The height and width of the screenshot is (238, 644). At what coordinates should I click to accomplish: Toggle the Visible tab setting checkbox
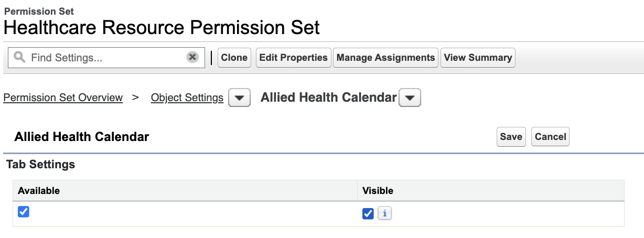[x=368, y=213]
